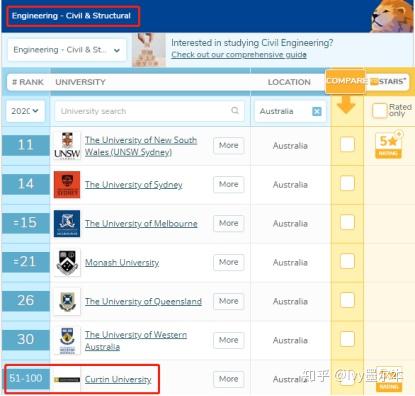Click into the University search field
This screenshot has width=415, height=396.
click(149, 111)
